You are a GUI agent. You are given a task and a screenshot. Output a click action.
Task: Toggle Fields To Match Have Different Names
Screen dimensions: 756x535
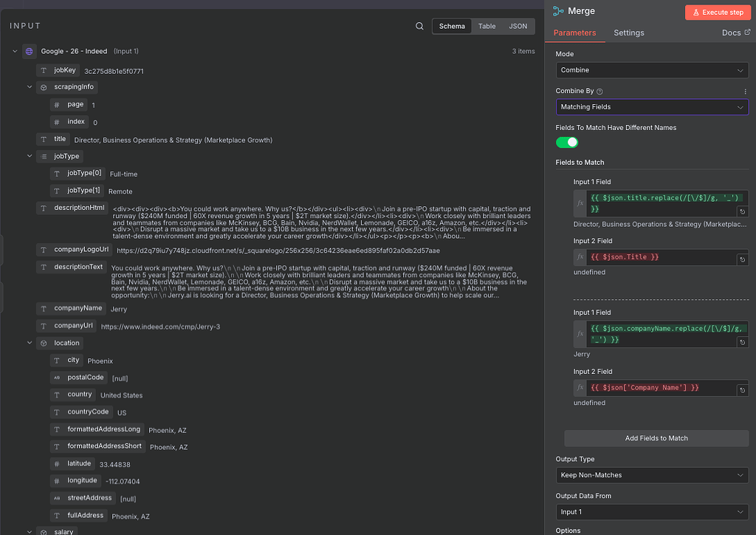(x=567, y=142)
